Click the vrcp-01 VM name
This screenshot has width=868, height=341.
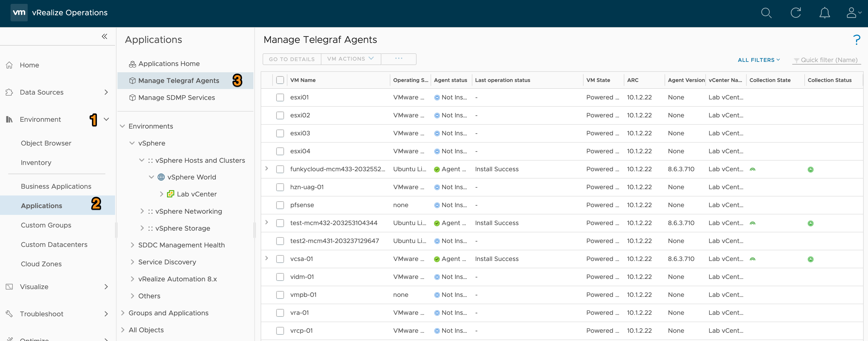point(301,331)
